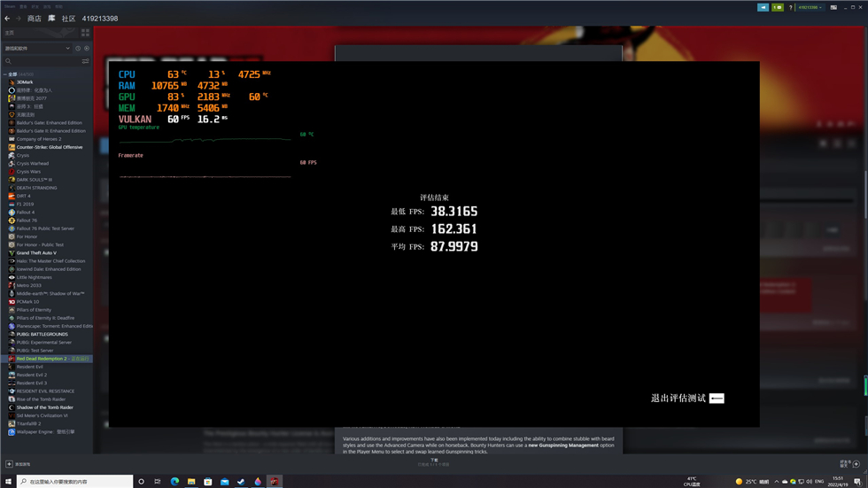The width and height of the screenshot is (868, 488).
Task: Launch Microsoft Edge from taskbar
Action: [x=174, y=482]
